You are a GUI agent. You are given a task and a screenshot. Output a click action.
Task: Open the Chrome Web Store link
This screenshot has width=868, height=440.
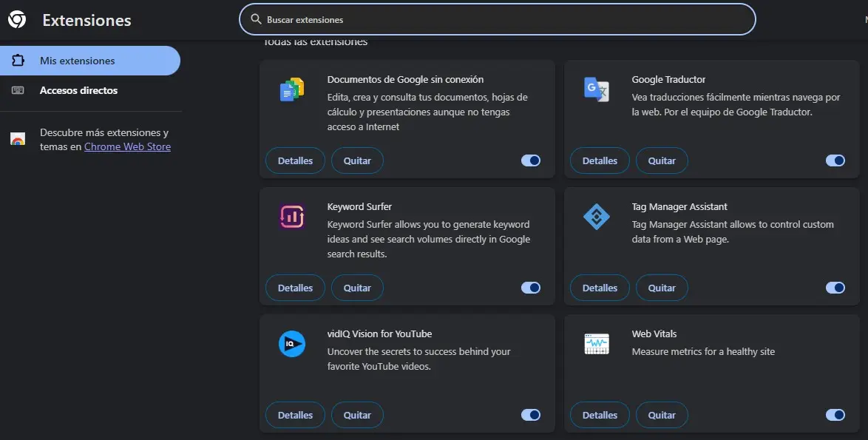click(x=127, y=146)
